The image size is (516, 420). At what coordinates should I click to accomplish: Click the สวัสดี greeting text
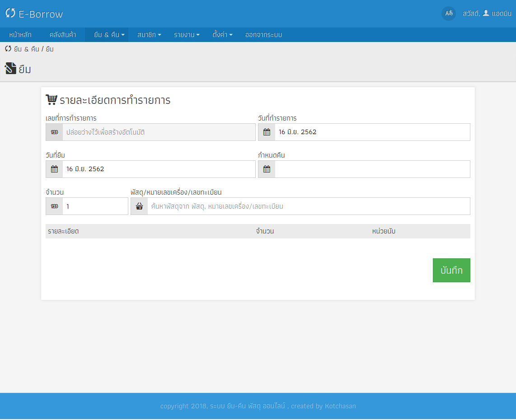(471, 14)
